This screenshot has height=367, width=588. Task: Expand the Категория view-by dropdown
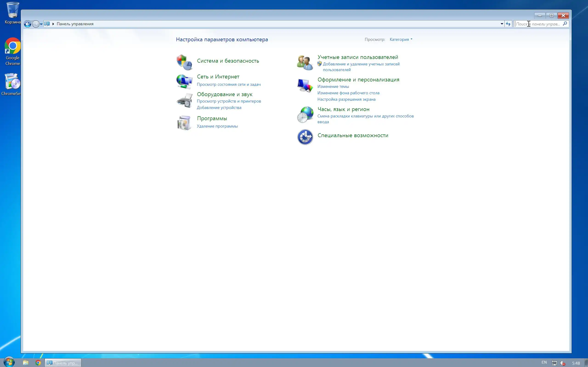coord(401,39)
